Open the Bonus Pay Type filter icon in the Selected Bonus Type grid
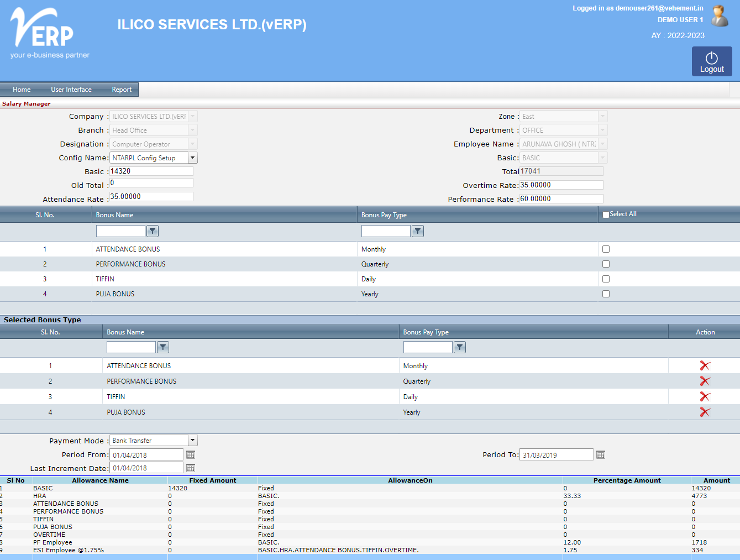Screen dimensions: 740x560 [x=460, y=347]
